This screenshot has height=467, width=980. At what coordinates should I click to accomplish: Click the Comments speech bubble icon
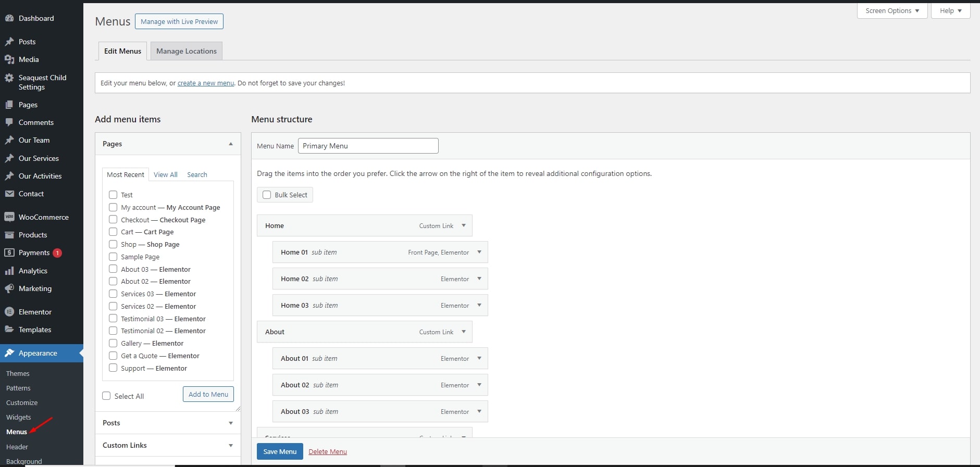[9, 122]
